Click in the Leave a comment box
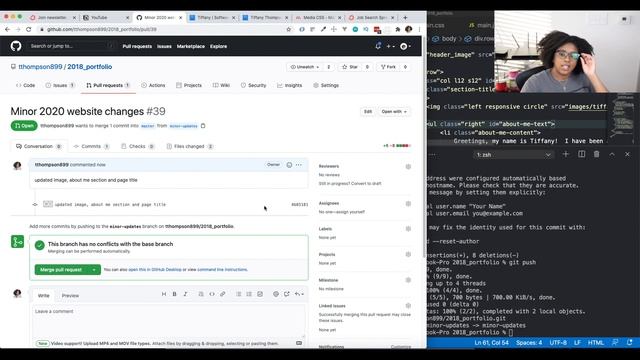640x360 pixels. click(x=168, y=321)
